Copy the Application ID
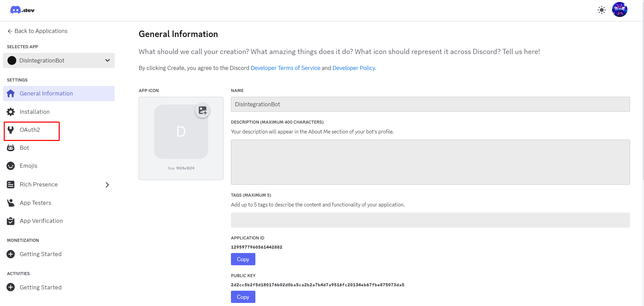Screen dimensions: 644x306 243,259
